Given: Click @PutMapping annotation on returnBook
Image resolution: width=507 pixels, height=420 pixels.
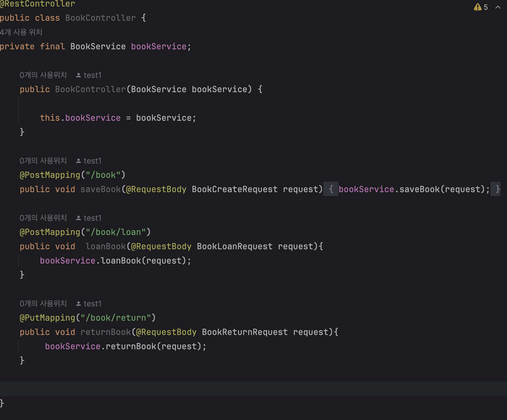Looking at the screenshot, I should [x=47, y=318].
